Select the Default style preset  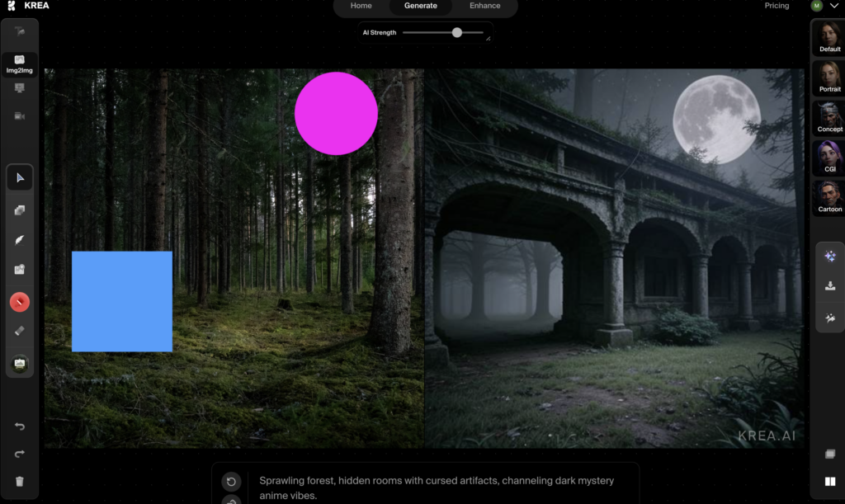[828, 37]
